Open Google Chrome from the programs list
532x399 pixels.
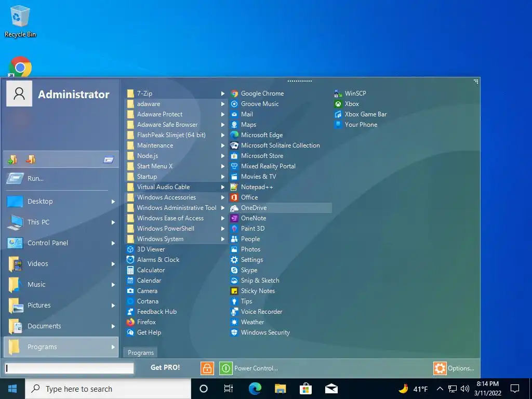[x=257, y=94]
